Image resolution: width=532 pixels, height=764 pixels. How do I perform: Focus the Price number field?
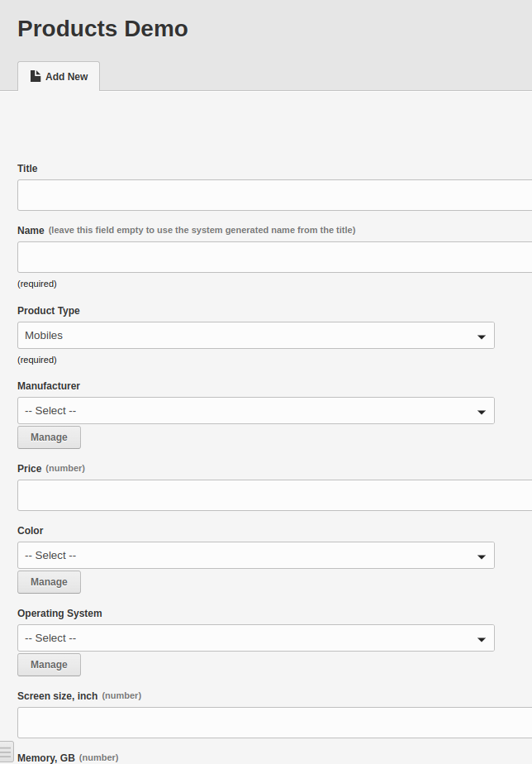click(x=274, y=495)
